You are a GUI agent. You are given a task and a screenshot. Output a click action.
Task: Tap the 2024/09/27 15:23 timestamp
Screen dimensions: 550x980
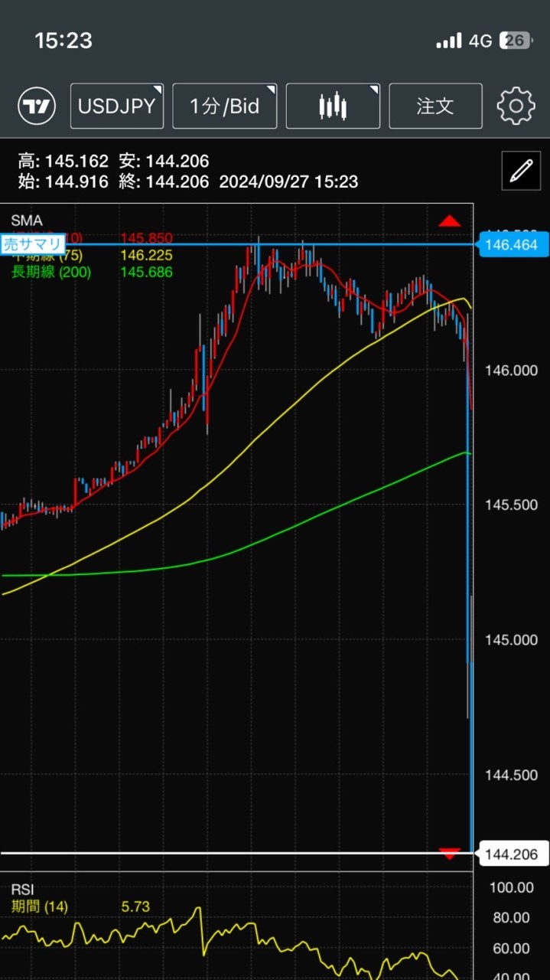[288, 181]
